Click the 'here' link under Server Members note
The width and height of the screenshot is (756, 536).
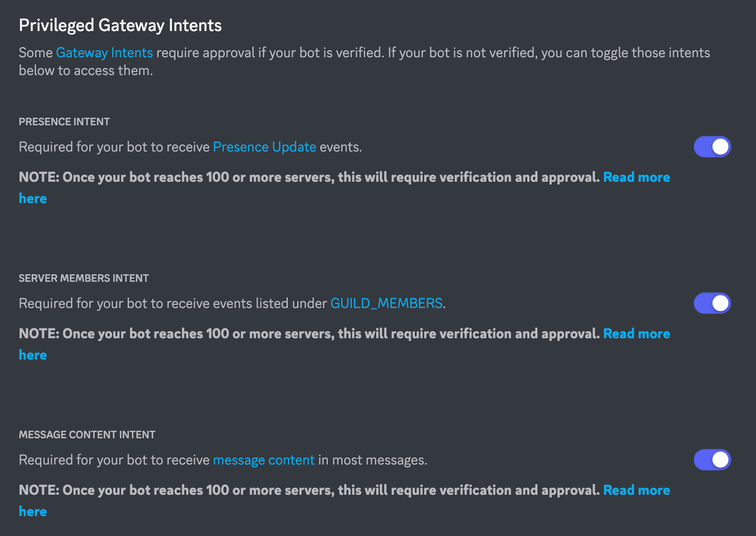tap(33, 355)
